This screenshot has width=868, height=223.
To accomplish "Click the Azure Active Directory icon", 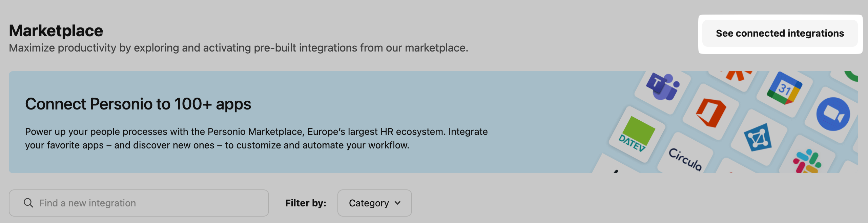I will point(758,137).
